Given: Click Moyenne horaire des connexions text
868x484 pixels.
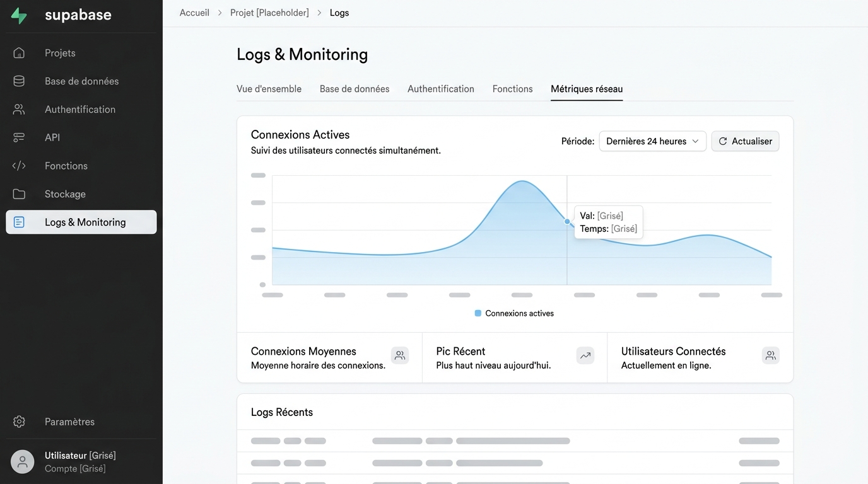Looking at the screenshot, I should pos(318,366).
